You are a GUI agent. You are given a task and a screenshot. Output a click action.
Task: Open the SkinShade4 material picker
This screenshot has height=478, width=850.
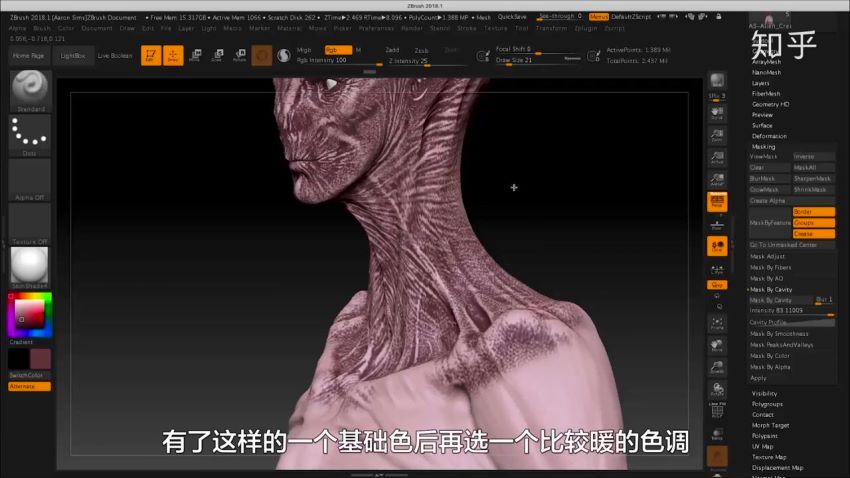click(30, 268)
